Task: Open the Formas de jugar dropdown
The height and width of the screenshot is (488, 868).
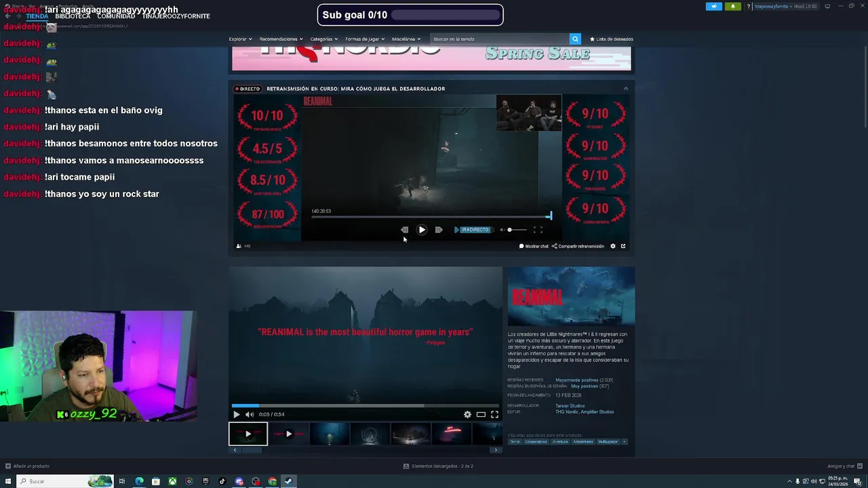Action: click(x=365, y=39)
